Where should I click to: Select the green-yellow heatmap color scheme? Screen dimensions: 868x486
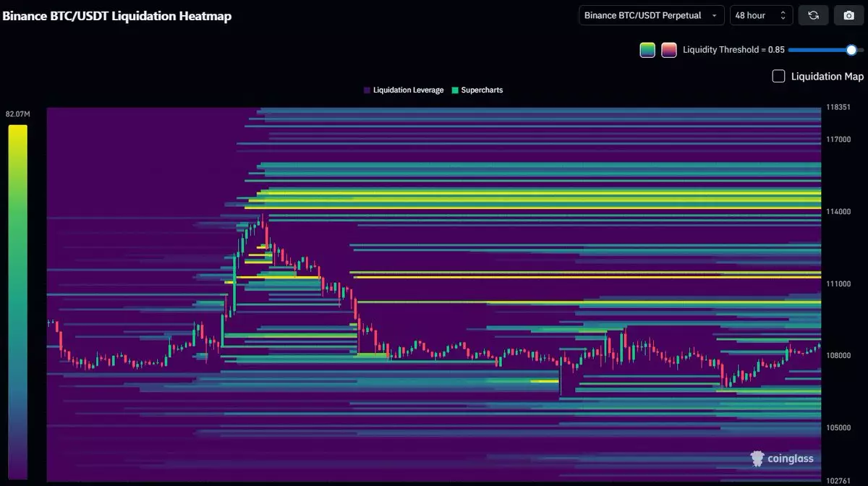point(647,50)
